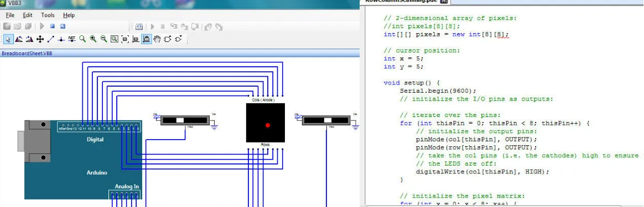Click the Cols ( Anode ) label
The image size is (644, 207).
pyautogui.click(x=263, y=100)
